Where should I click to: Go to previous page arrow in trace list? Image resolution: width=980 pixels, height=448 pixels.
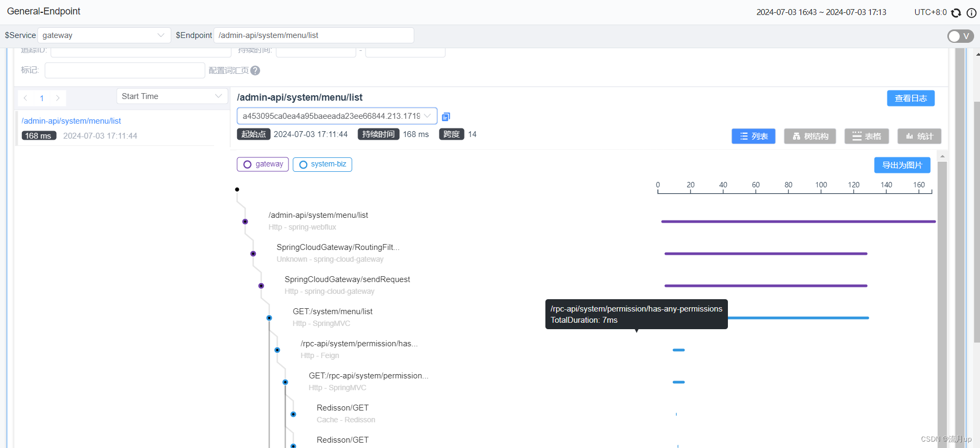(x=26, y=98)
